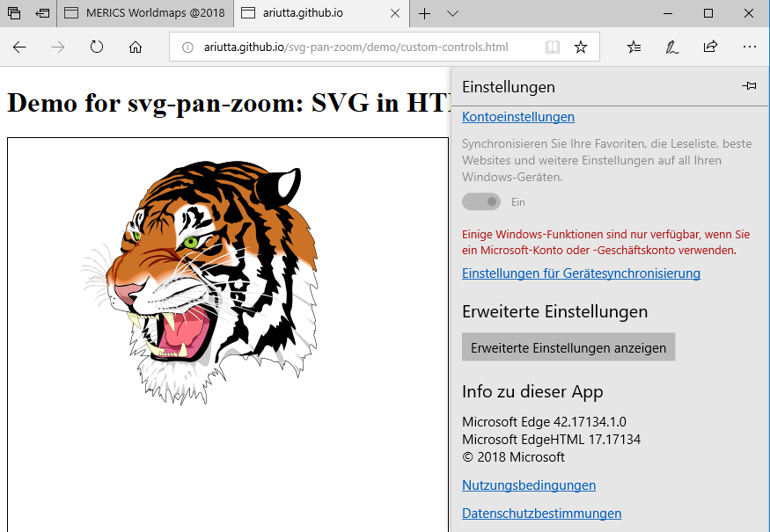Pin the Einstellungen panel open
Image resolution: width=770 pixels, height=532 pixels.
pyautogui.click(x=749, y=86)
